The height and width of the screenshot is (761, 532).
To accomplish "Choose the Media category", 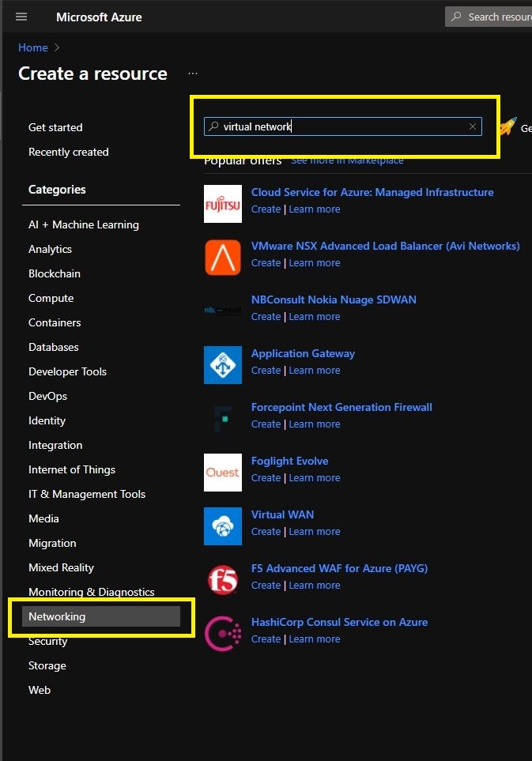I will pyautogui.click(x=43, y=519).
